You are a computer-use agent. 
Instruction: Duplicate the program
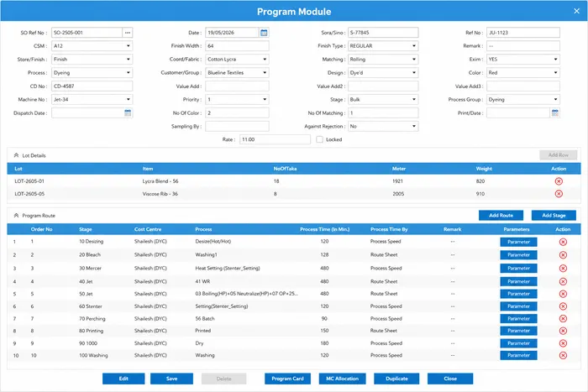(396, 379)
